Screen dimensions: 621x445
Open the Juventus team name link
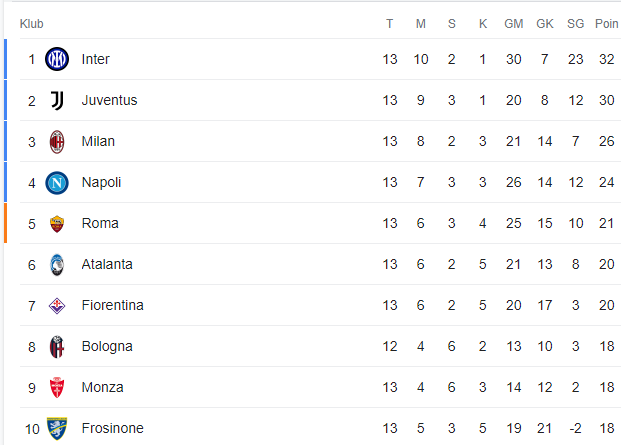tap(109, 101)
